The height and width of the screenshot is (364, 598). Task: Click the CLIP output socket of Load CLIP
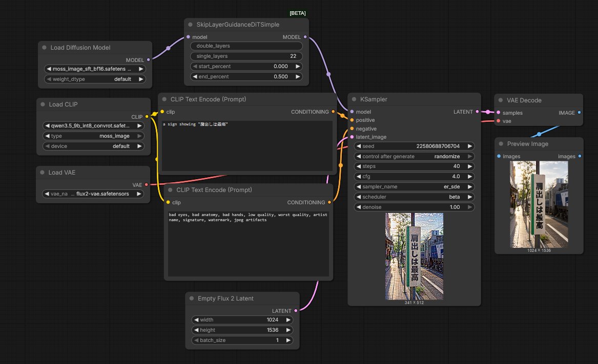click(147, 117)
